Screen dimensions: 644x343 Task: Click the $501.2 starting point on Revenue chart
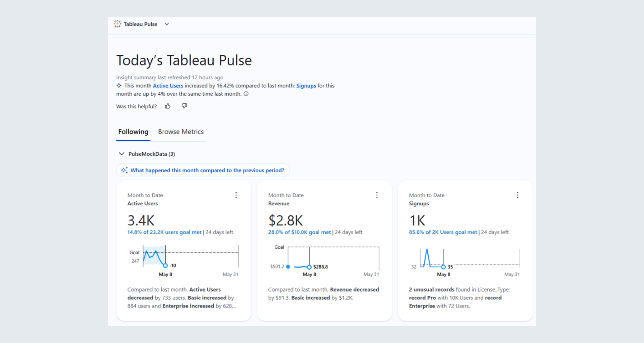click(288, 267)
